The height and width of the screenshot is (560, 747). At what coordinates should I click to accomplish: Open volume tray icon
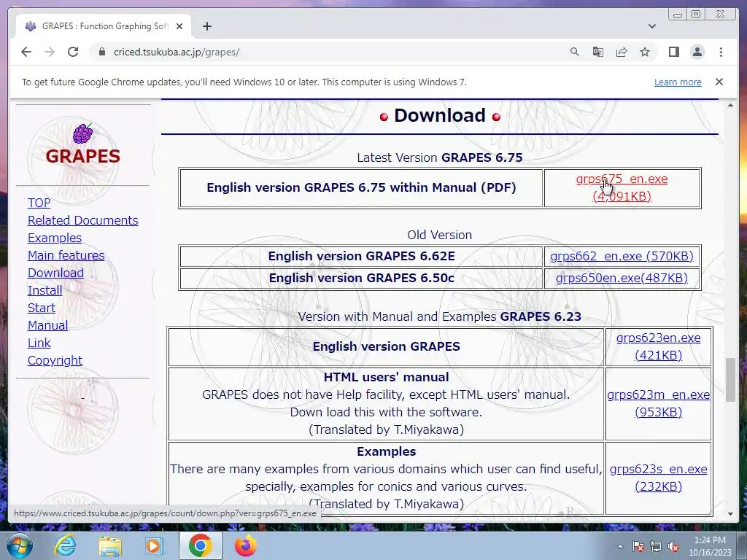(x=673, y=547)
